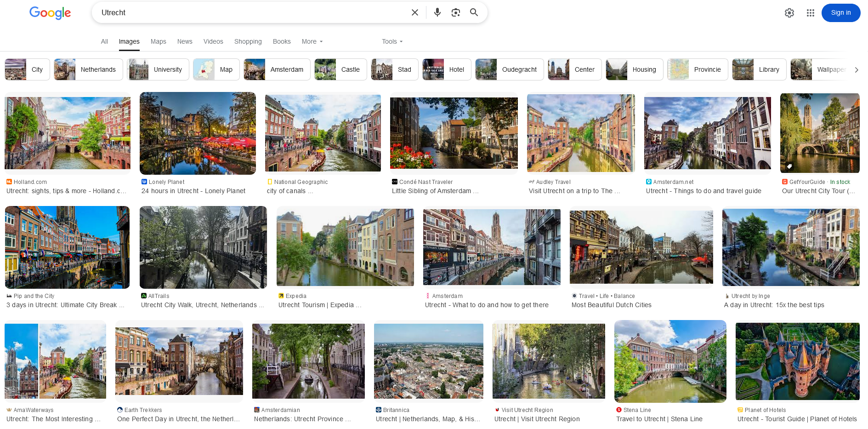Open the Planet of Hotels castle image
The height and width of the screenshot is (429, 868).
(797, 361)
